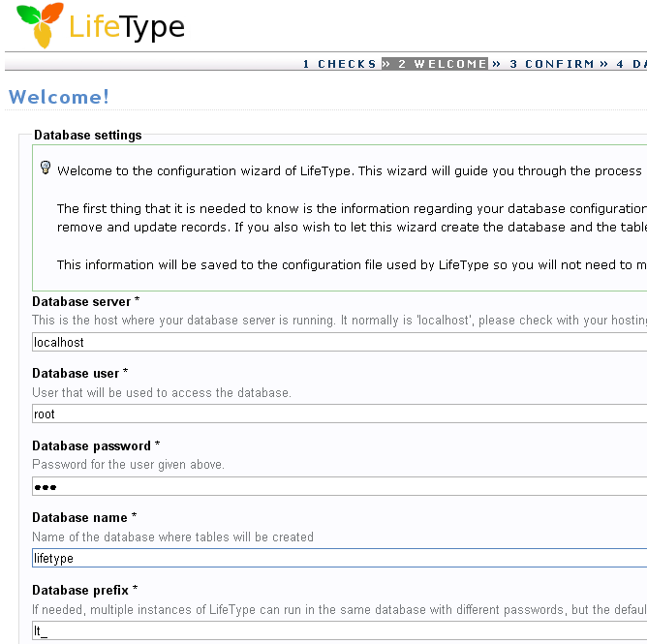
Task: Click the Welcome! heading
Action: click(59, 98)
